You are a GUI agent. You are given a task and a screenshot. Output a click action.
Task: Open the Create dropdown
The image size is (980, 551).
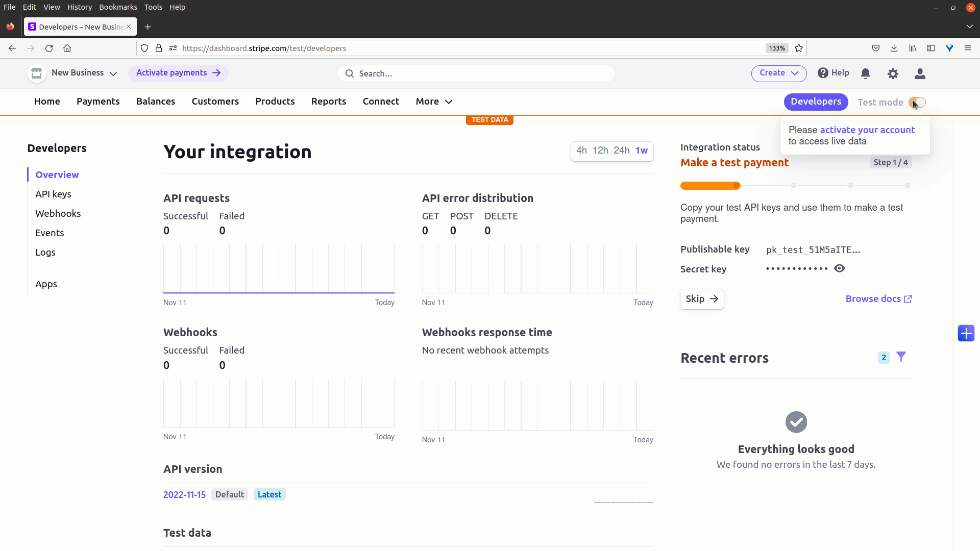pyautogui.click(x=779, y=73)
